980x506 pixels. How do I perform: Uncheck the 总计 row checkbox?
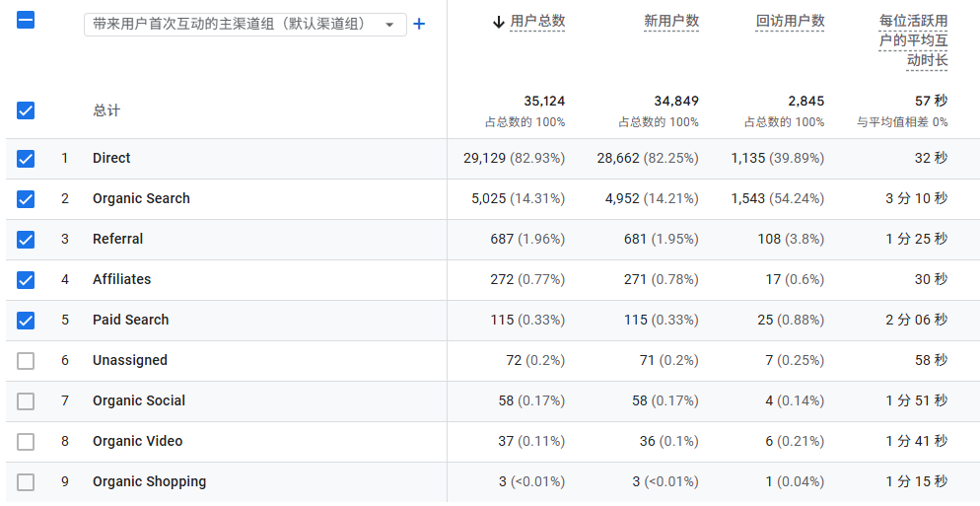[26, 110]
